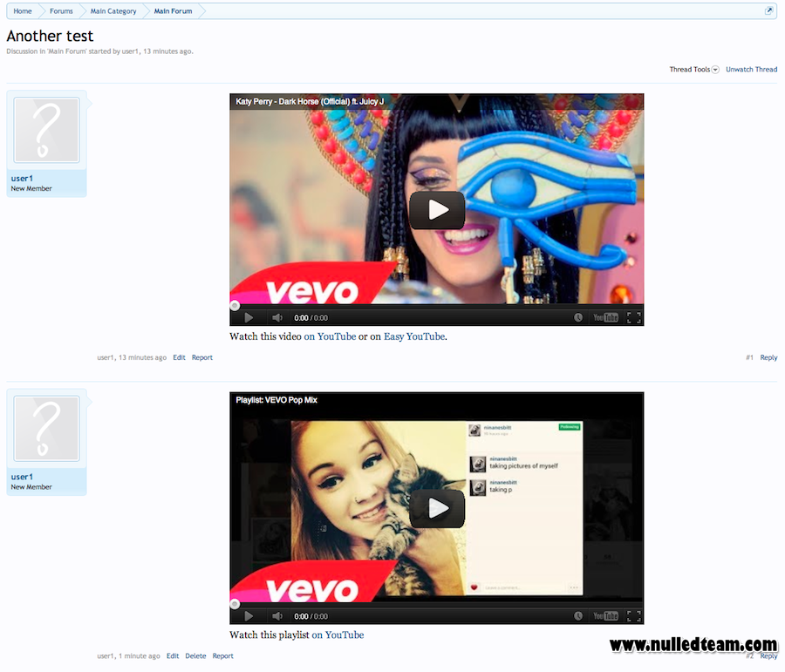Click 'Playlist: VEVO Pop Mix' title
The image size is (785, 672).
276,400
